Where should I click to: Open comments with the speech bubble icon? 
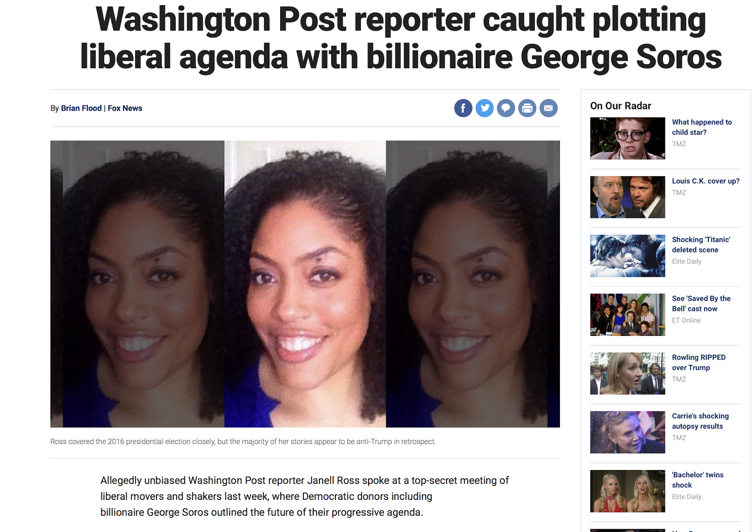(506, 108)
